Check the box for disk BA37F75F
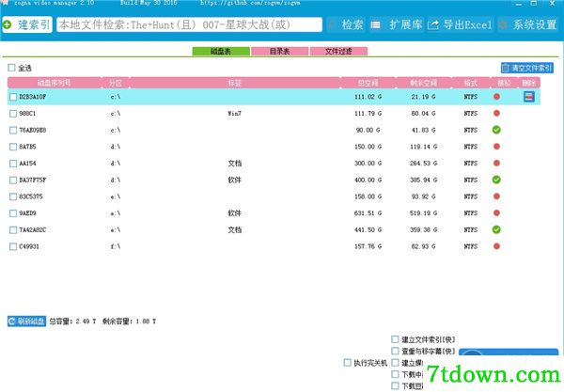564x392 pixels. click(13, 180)
